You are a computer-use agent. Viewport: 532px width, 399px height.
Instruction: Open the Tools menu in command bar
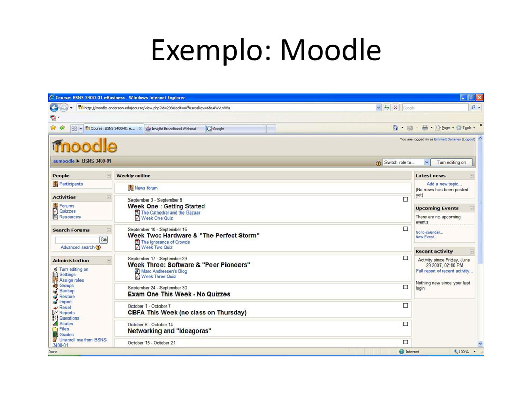465,128
